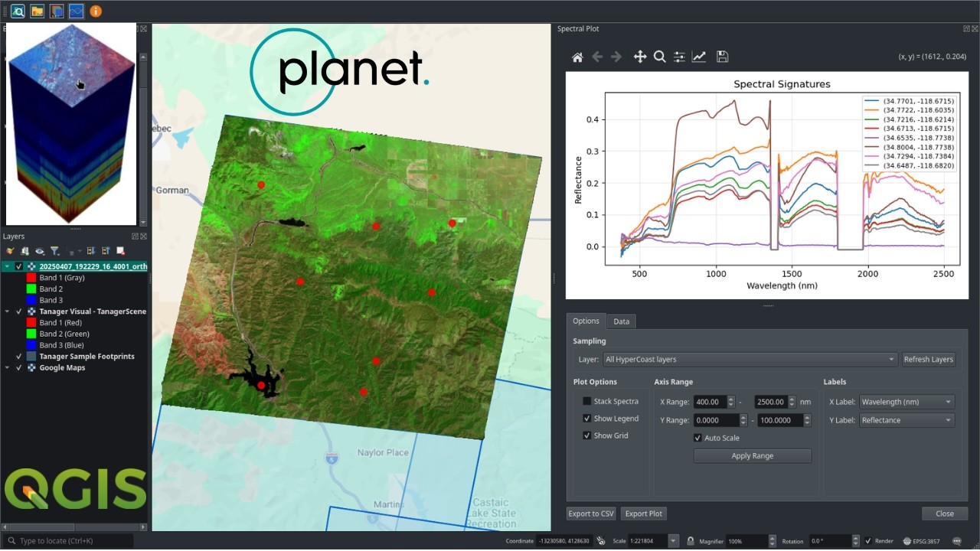Toggle mouse extents display beside Coordinate
Viewport: 980px width, 551px height.
tap(602, 541)
